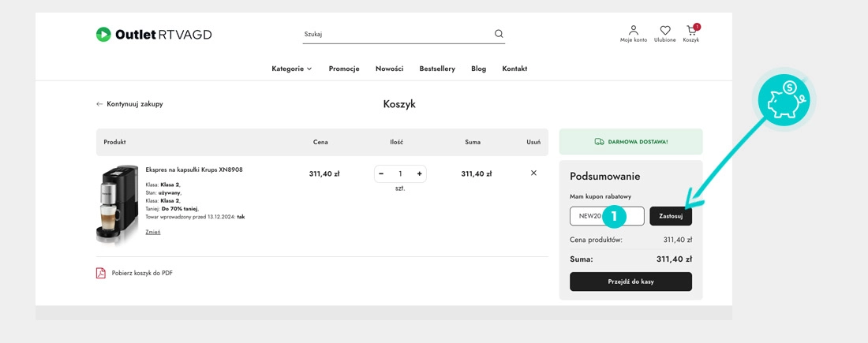Screen dimensions: 868x343
Task: Click the search magnifier icon
Action: pyautogui.click(x=499, y=34)
